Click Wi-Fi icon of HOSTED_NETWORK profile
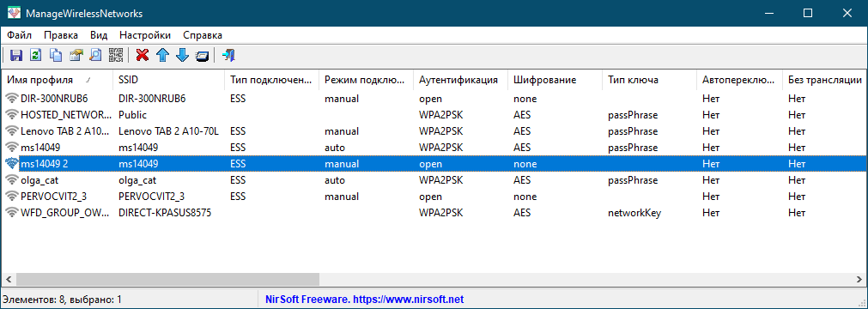Viewport: 868px width, 309px height. (x=11, y=115)
